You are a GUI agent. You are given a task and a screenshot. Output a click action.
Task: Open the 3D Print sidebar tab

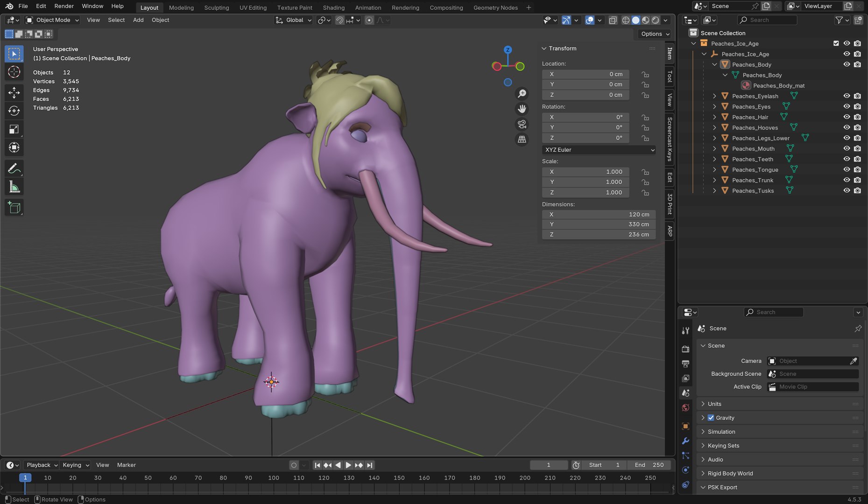point(670,203)
